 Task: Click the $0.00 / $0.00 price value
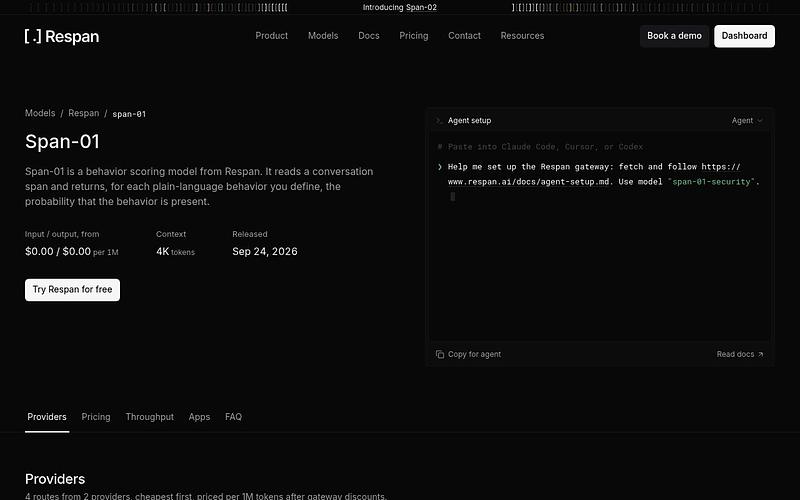pyautogui.click(x=58, y=251)
